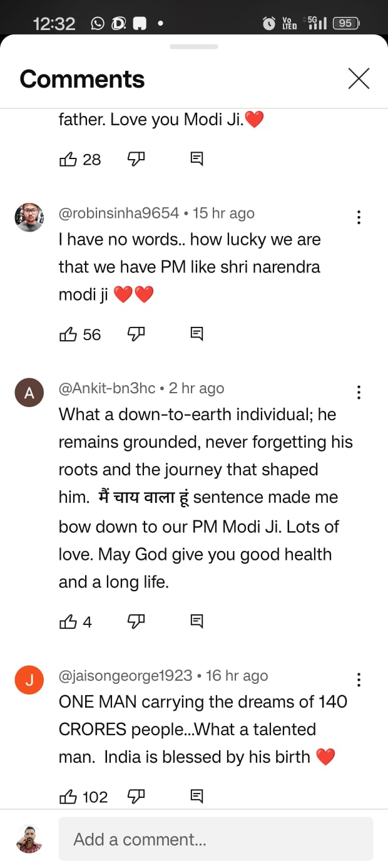
Task: Like the comment by @robinsinha9654
Action: click(68, 334)
